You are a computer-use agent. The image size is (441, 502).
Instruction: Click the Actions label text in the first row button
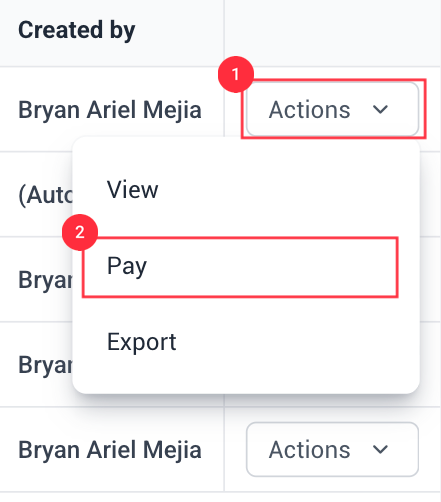[310, 110]
